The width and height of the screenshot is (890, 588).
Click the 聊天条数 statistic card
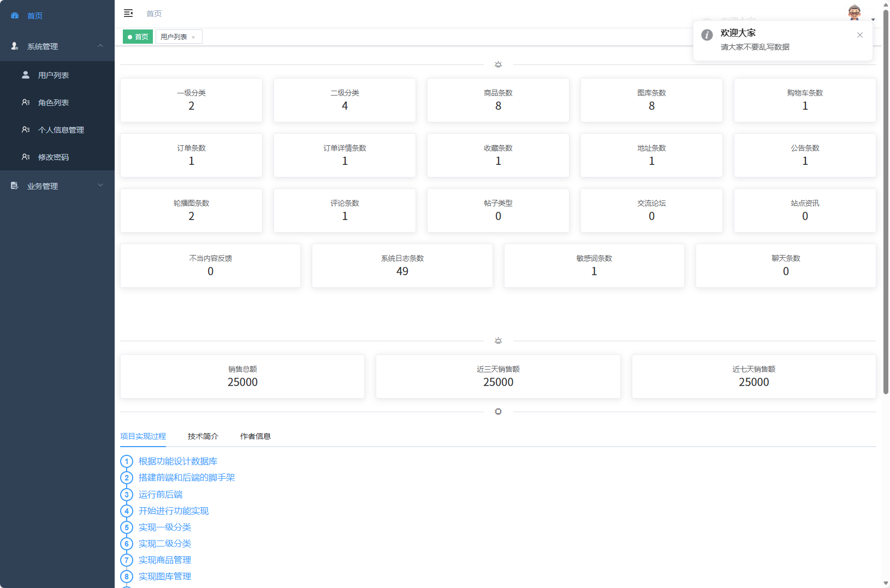(786, 265)
